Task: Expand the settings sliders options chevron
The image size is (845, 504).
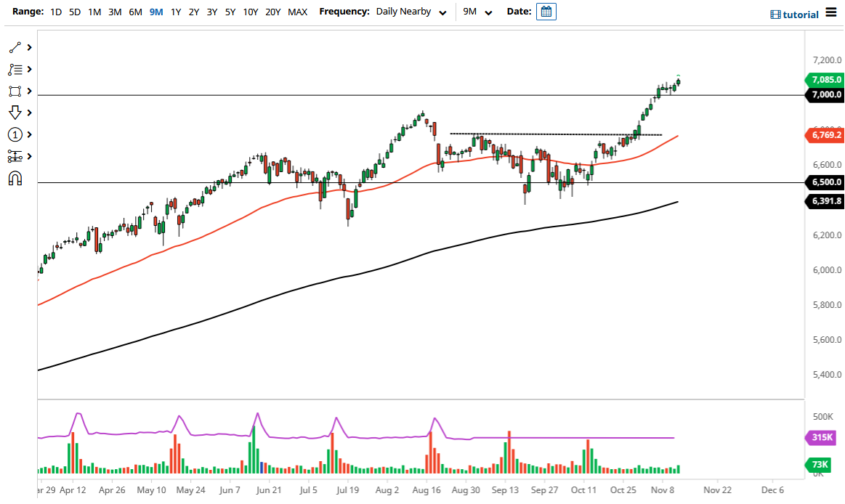Action: tap(29, 156)
